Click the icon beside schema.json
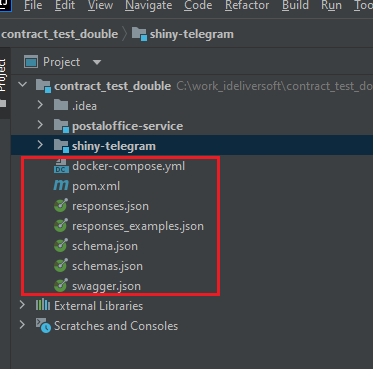 pos(61,245)
